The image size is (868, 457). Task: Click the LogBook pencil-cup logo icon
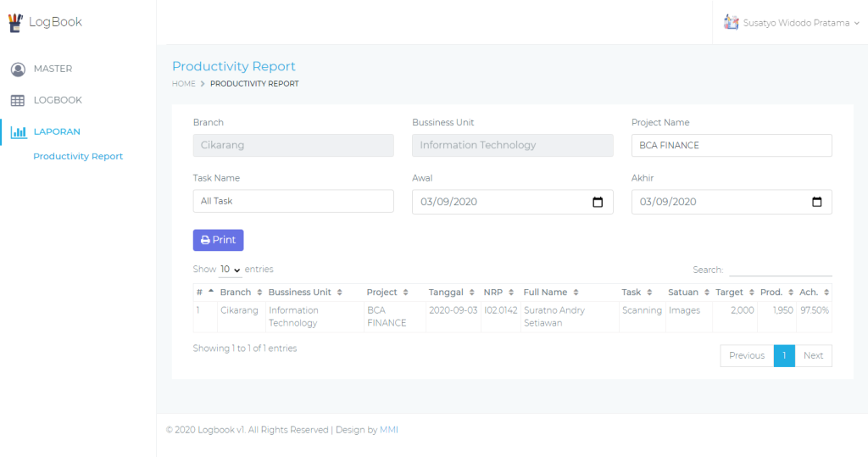(15, 23)
